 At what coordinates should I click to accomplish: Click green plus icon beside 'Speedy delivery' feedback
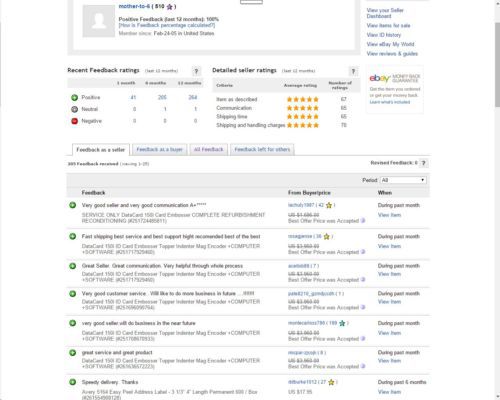tap(73, 382)
